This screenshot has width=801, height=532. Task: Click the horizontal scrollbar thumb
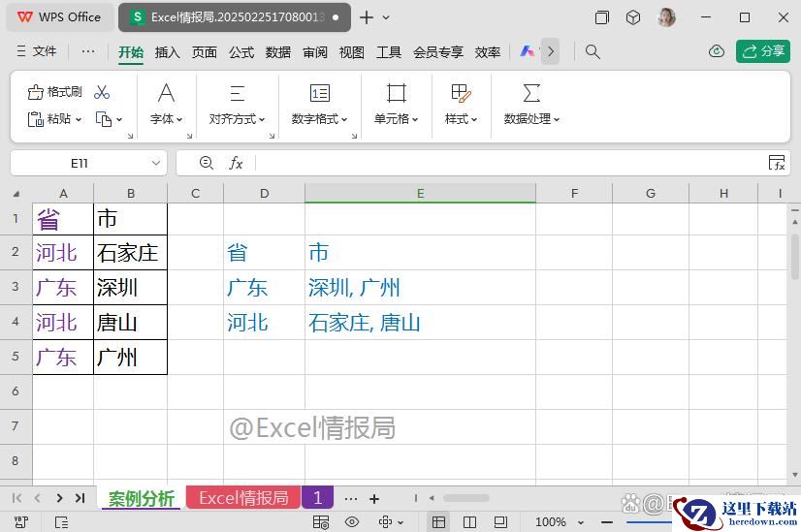[x=465, y=498]
